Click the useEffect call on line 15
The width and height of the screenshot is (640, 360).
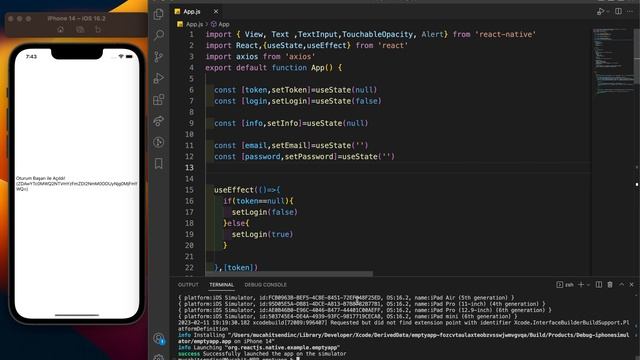[234, 190]
